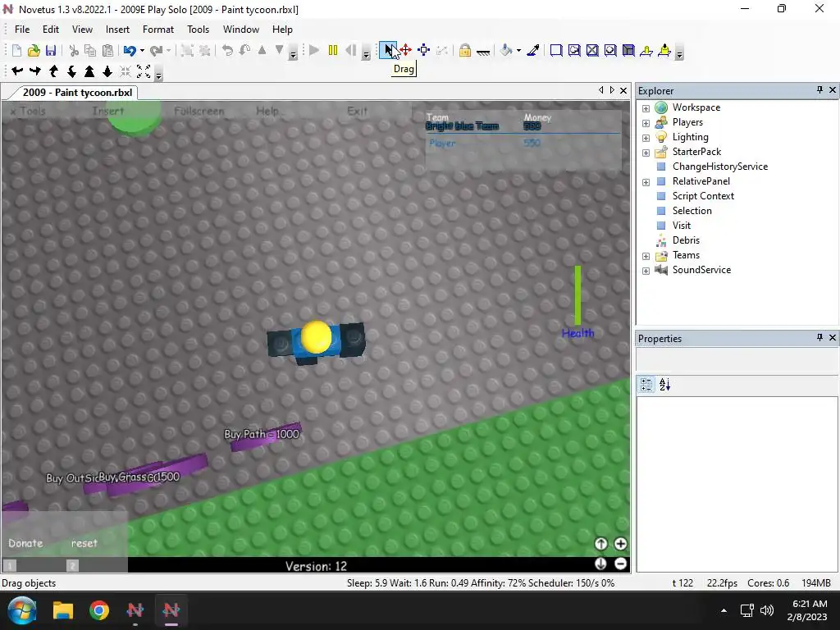
Task: Open the File menu
Action: pyautogui.click(x=22, y=30)
